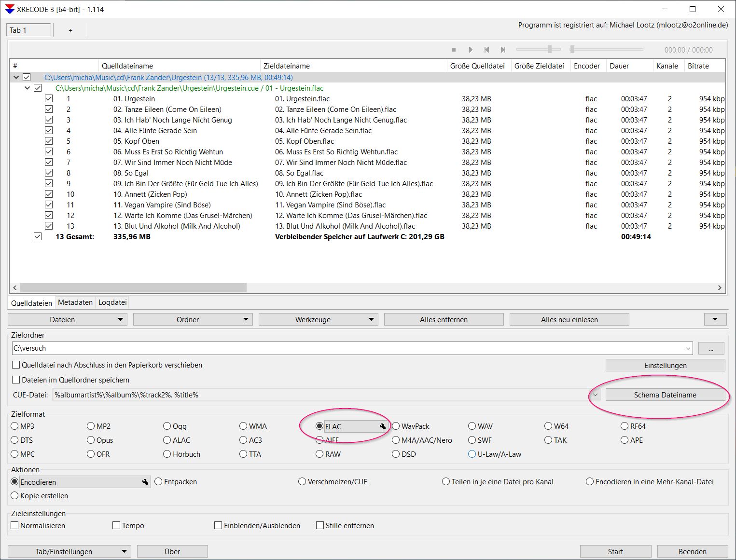
Task: Click the Start button
Action: point(615,551)
